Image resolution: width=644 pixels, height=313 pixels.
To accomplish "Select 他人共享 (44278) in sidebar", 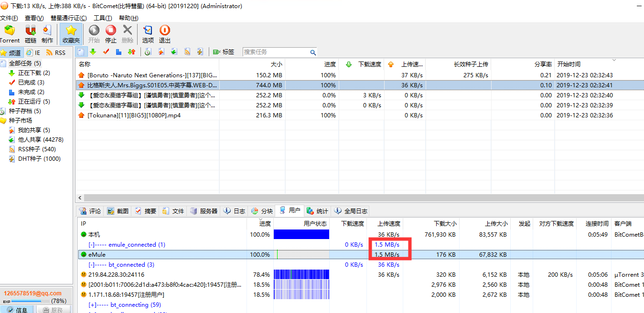I will (x=41, y=140).
